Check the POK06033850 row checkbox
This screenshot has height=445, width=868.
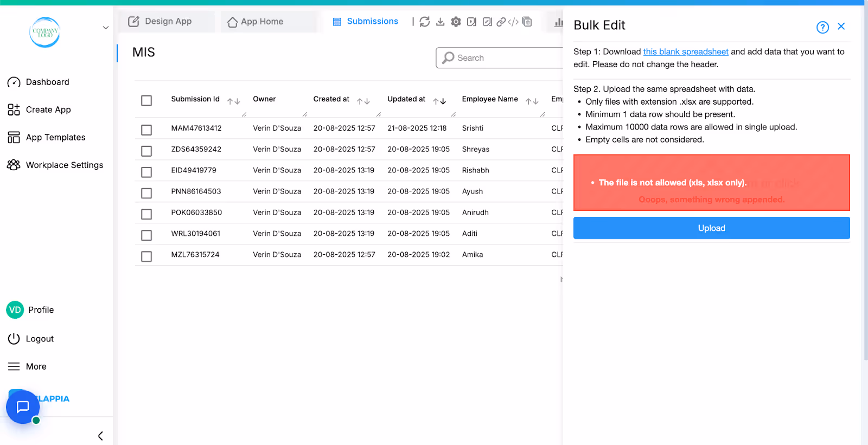(x=146, y=214)
